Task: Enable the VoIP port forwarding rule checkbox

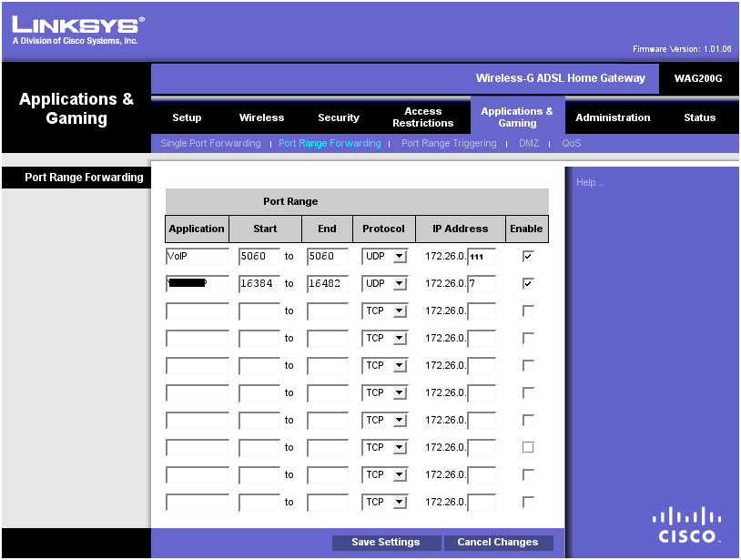Action: 526,256
